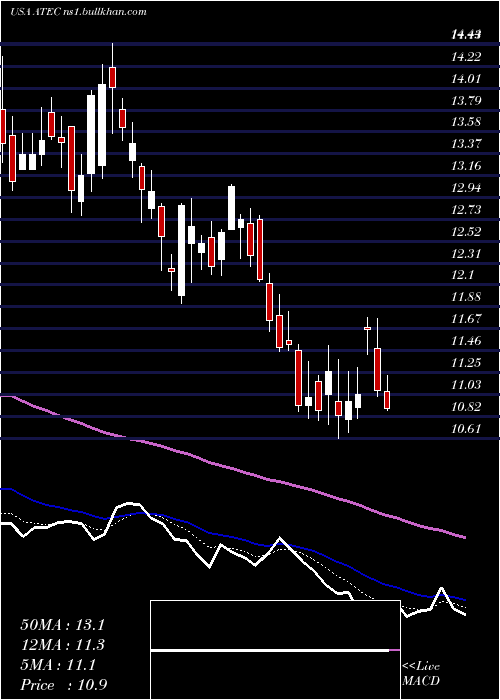
Task: Click the 11.88 price axis label
Action: pyautogui.click(x=466, y=297)
